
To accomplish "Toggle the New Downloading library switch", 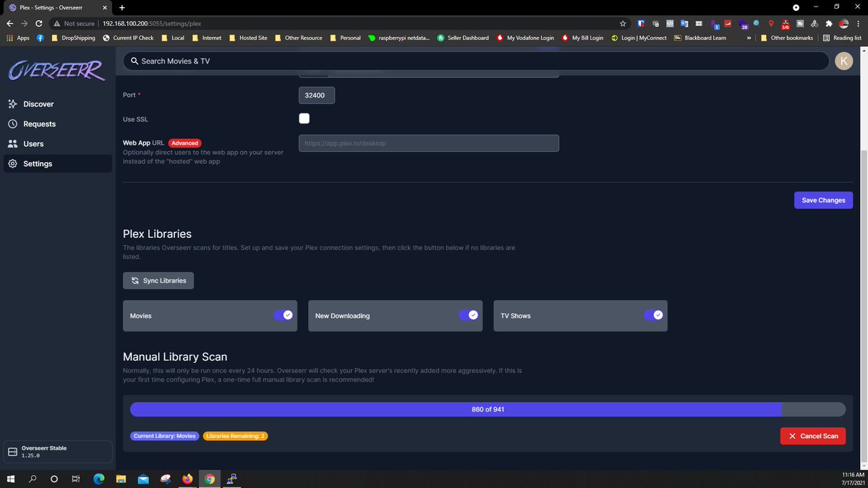I will tap(469, 315).
